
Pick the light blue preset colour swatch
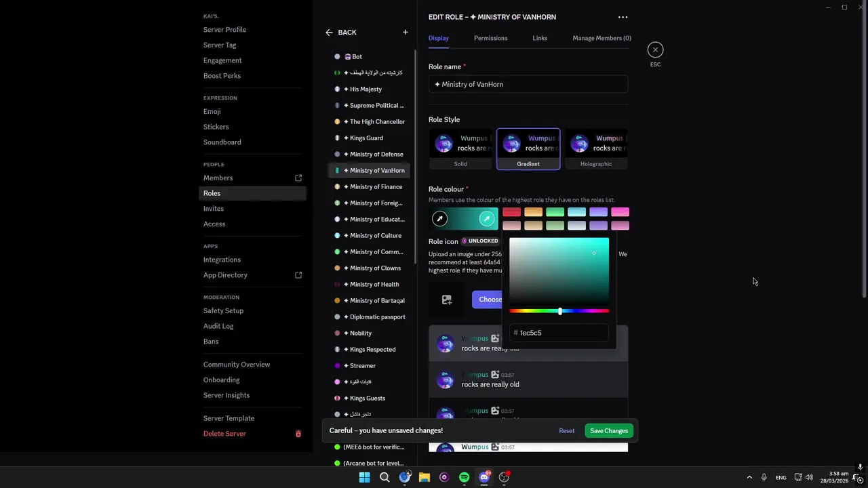(576, 212)
